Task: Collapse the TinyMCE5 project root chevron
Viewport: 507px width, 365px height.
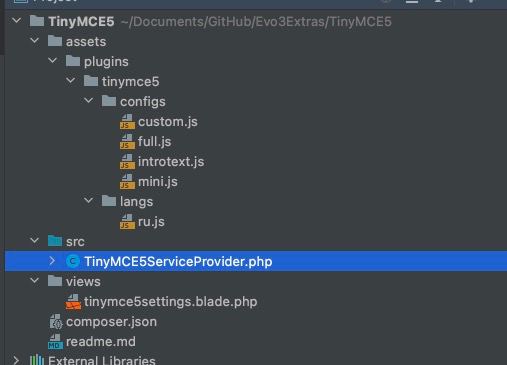Action: (16, 21)
